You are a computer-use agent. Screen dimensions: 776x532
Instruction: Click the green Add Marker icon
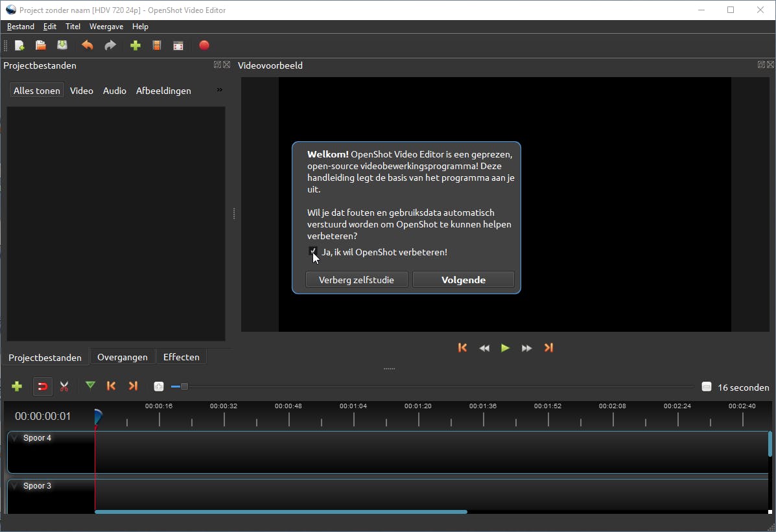[x=90, y=386]
